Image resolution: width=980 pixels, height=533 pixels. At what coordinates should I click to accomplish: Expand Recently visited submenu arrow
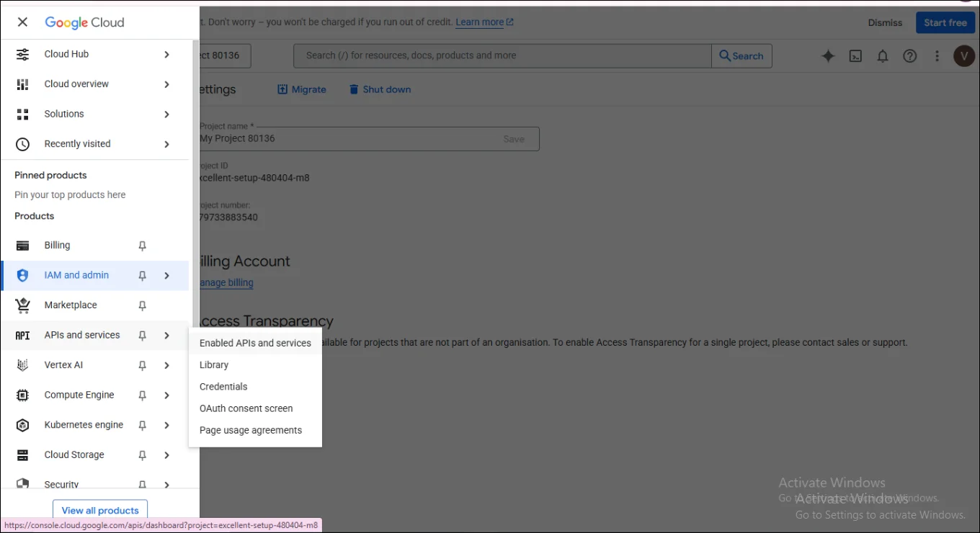pyautogui.click(x=166, y=144)
